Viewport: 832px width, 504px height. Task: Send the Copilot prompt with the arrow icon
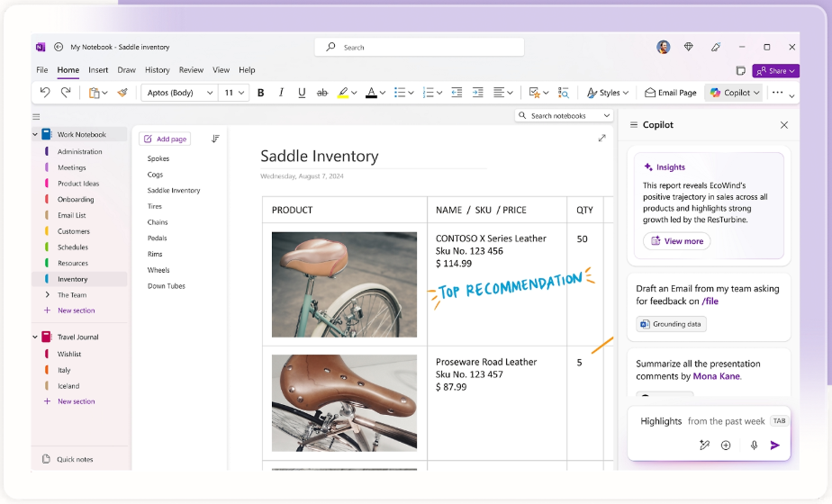coord(774,445)
